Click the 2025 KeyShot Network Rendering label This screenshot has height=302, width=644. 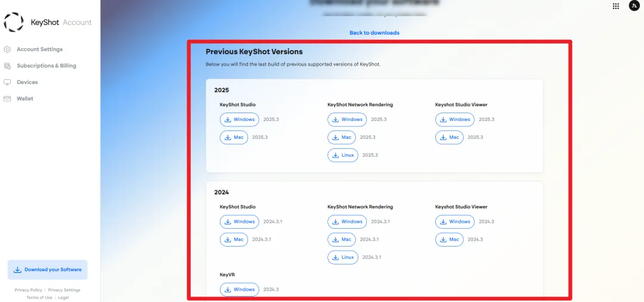[x=360, y=105]
